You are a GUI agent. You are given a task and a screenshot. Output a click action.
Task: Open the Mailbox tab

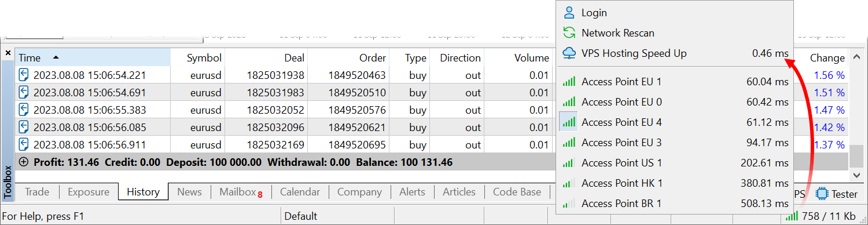pyautogui.click(x=241, y=192)
